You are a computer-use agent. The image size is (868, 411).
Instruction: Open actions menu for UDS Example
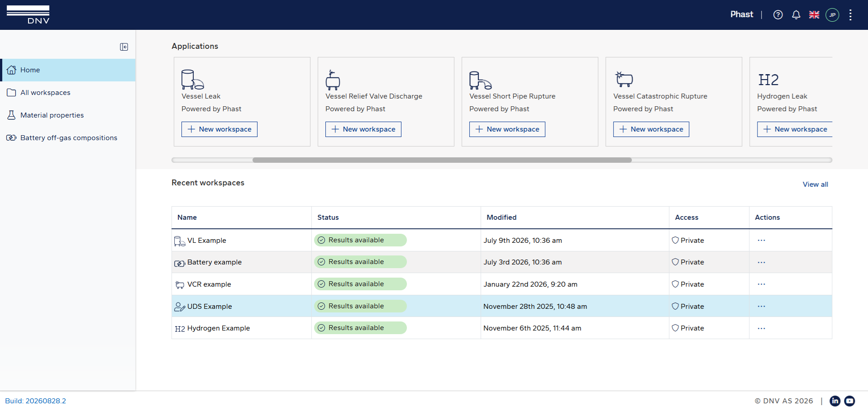click(x=761, y=307)
